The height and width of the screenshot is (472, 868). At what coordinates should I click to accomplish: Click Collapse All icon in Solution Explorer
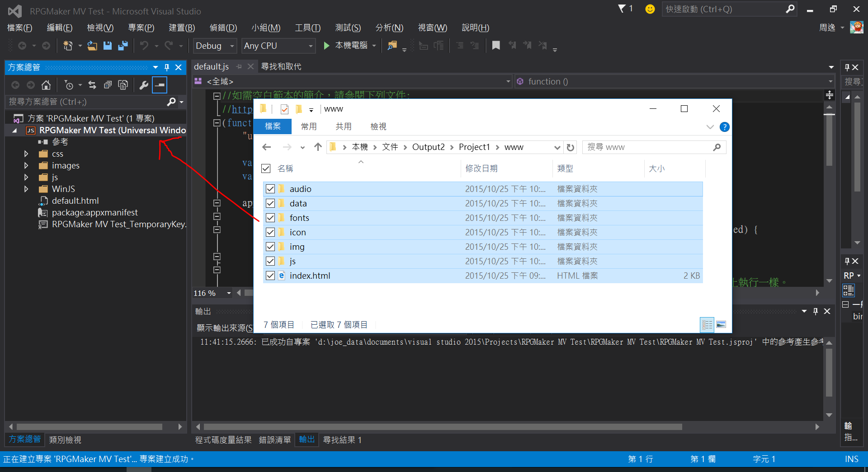point(108,85)
